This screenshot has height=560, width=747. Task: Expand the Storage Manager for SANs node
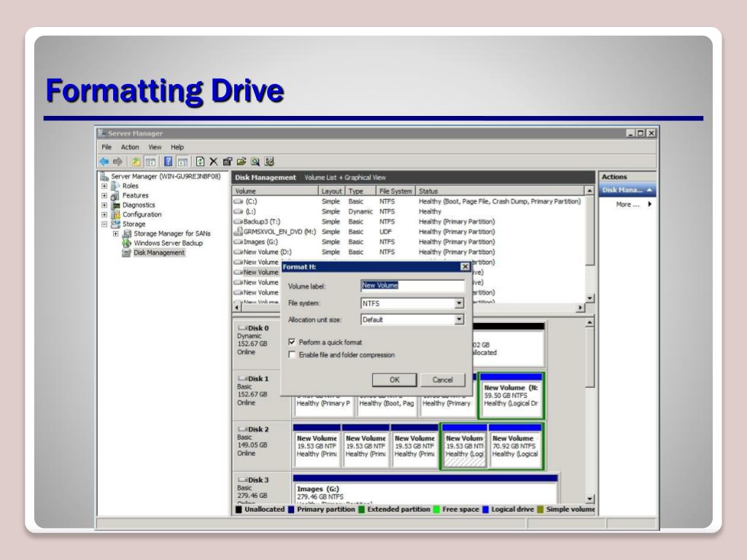tap(116, 234)
